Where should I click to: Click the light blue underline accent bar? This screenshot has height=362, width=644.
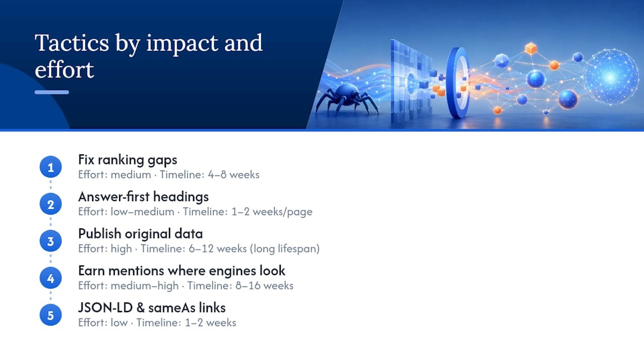[x=52, y=92]
